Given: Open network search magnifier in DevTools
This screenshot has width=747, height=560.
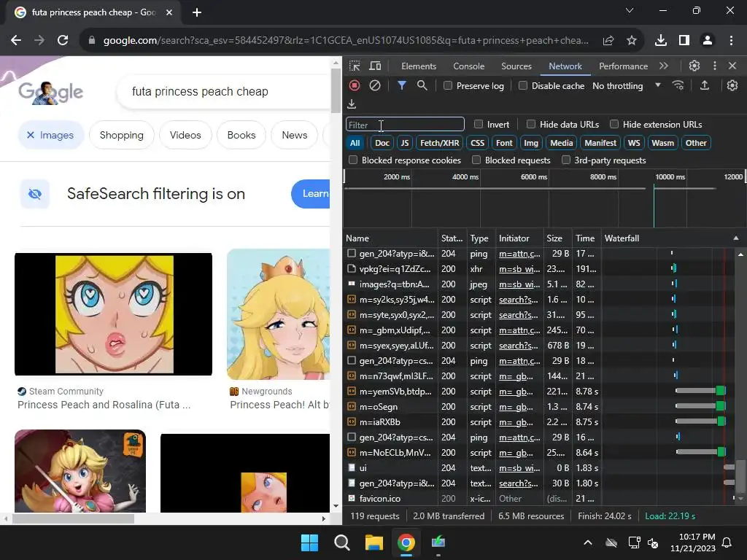Looking at the screenshot, I should pos(422,86).
